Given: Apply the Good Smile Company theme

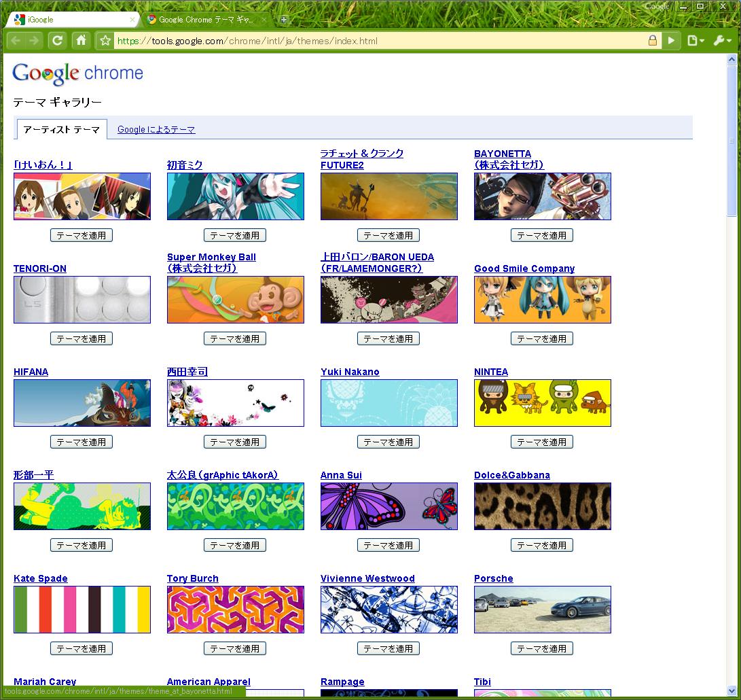Looking at the screenshot, I should 542,338.
